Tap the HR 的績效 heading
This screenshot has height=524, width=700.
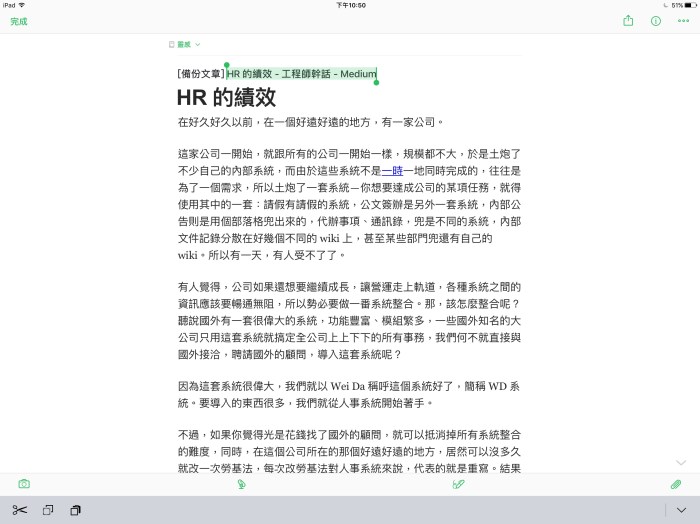click(x=226, y=98)
